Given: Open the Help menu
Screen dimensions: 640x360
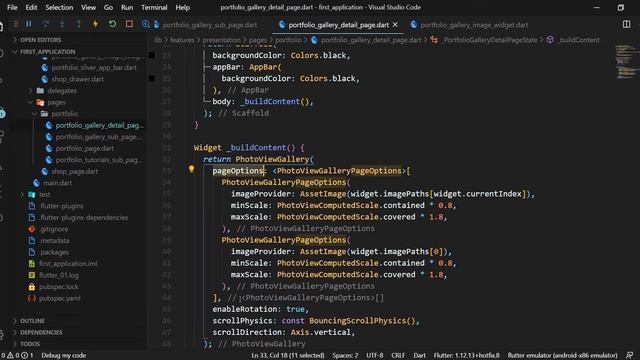Looking at the screenshot, I should (x=182, y=7).
